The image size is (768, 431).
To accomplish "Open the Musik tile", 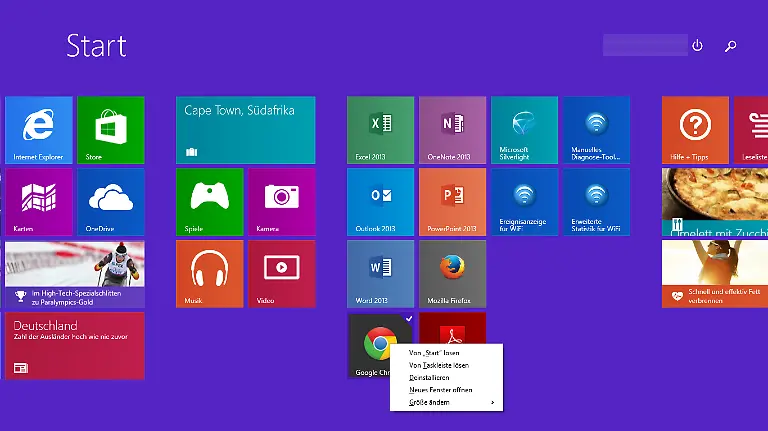I will (x=210, y=274).
